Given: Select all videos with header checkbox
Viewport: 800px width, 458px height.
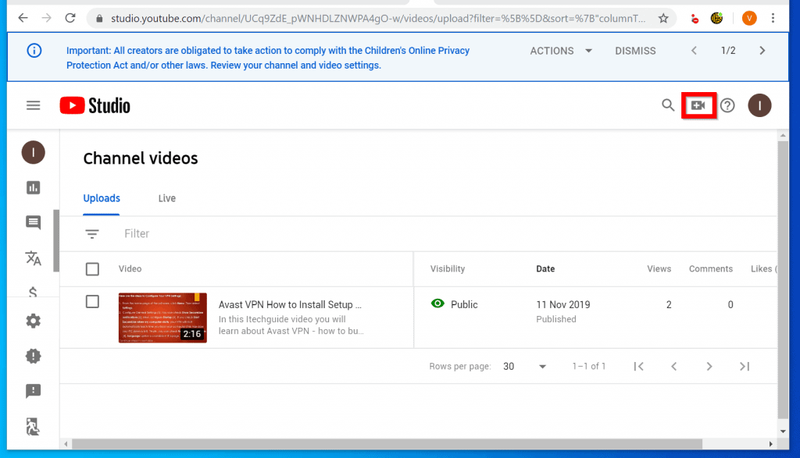Looking at the screenshot, I should click(x=92, y=269).
